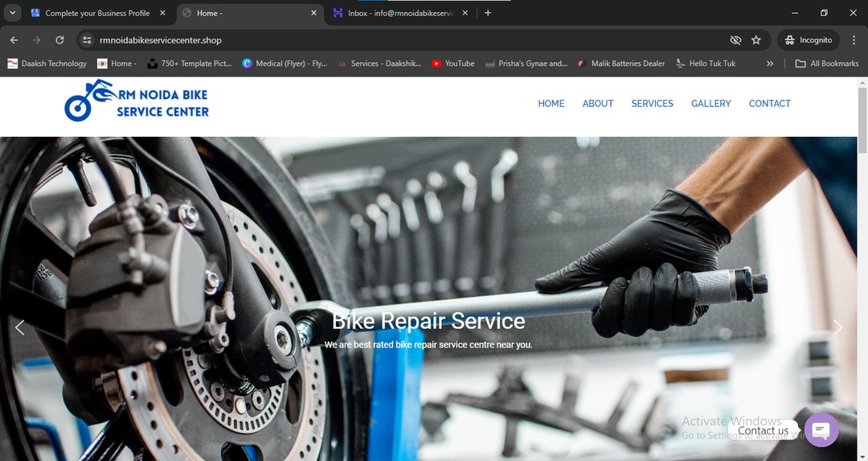Open the SERVICES navigation link

click(652, 104)
